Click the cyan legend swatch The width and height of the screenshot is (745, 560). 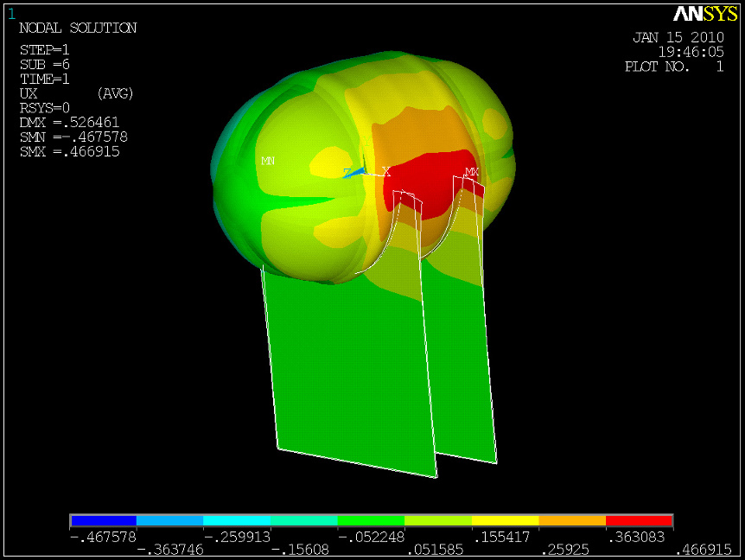pyautogui.click(x=237, y=520)
